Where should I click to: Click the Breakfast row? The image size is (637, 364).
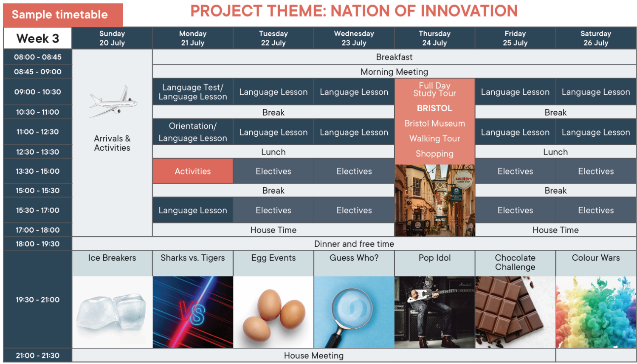pyautogui.click(x=395, y=57)
